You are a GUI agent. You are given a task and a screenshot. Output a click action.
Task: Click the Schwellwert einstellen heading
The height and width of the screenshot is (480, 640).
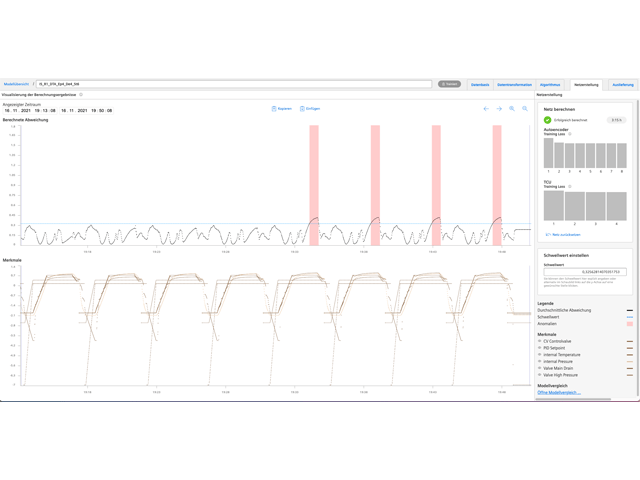(x=566, y=256)
